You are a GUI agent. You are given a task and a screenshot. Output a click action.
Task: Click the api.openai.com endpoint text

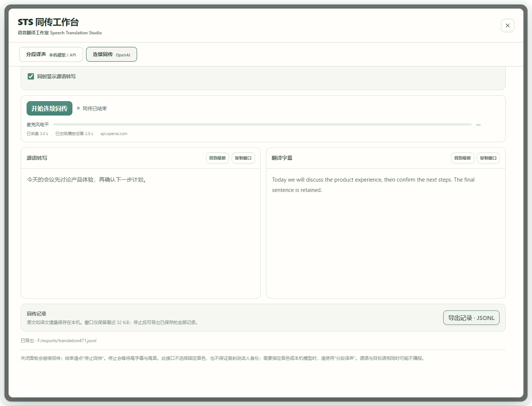point(114,134)
